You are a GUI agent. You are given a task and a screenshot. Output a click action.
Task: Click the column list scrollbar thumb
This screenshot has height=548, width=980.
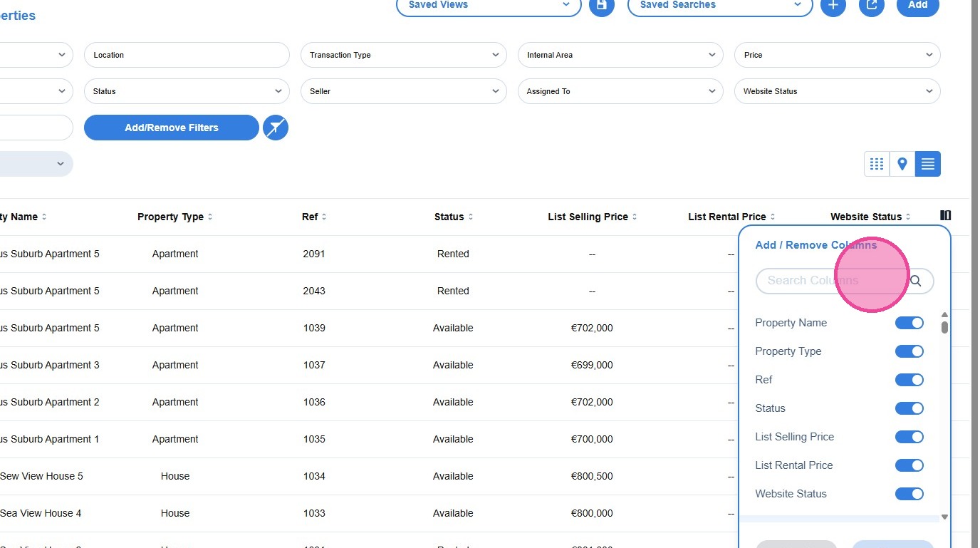pos(945,327)
